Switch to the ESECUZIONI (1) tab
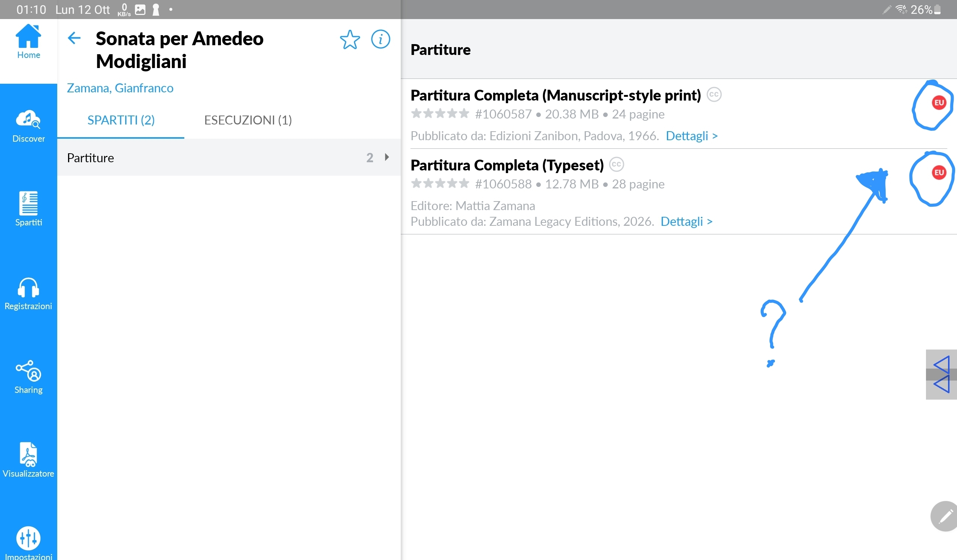The width and height of the screenshot is (957, 560). click(x=248, y=120)
